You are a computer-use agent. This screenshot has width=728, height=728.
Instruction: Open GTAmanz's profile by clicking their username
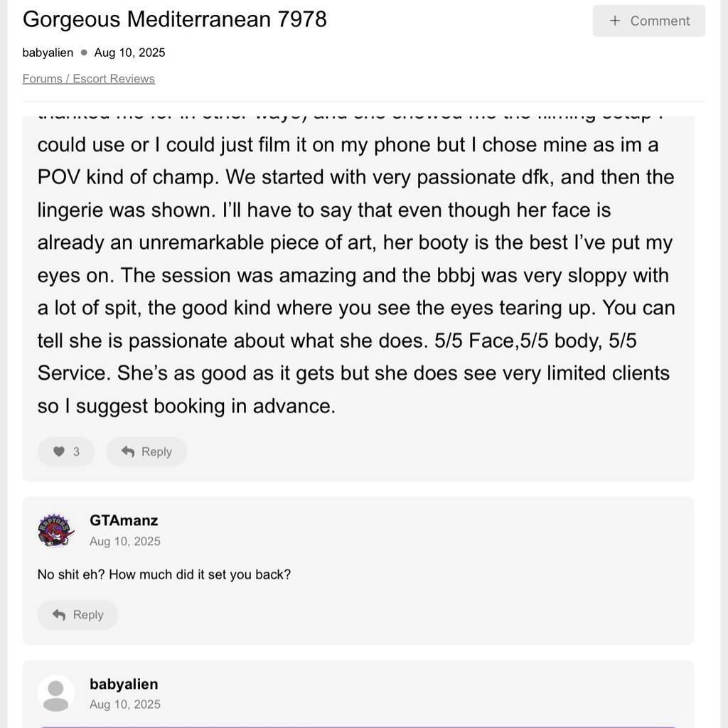123,520
